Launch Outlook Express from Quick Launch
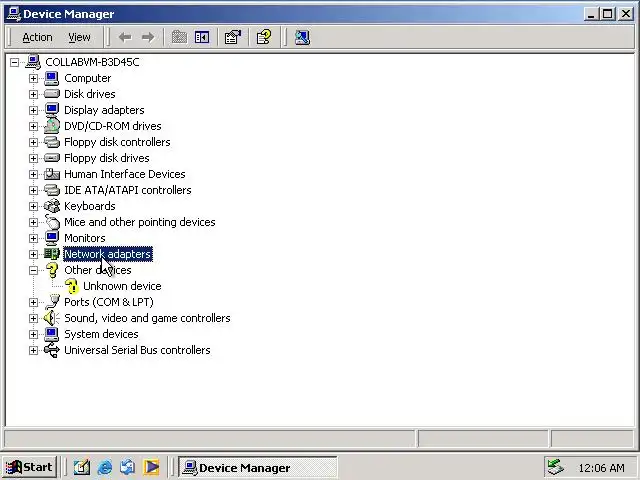The image size is (640, 480). 128,467
